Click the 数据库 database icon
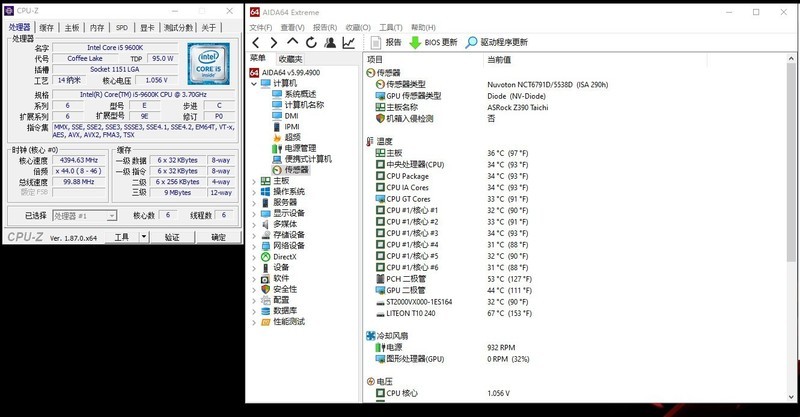The image size is (800, 417). 265,311
